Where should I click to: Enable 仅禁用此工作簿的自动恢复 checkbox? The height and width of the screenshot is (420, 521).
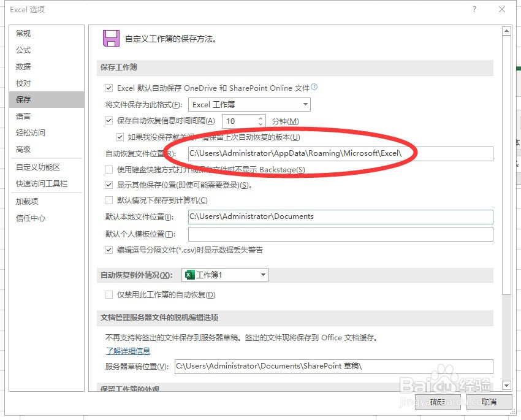point(108,295)
